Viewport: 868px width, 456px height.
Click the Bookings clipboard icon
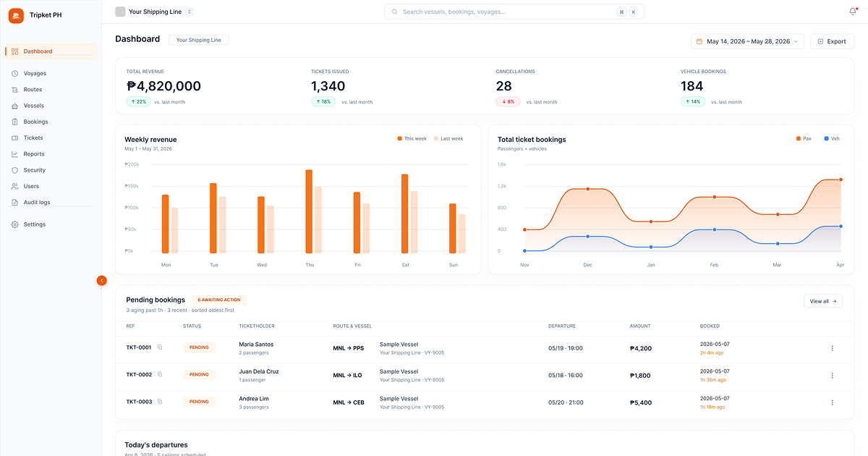click(x=15, y=122)
